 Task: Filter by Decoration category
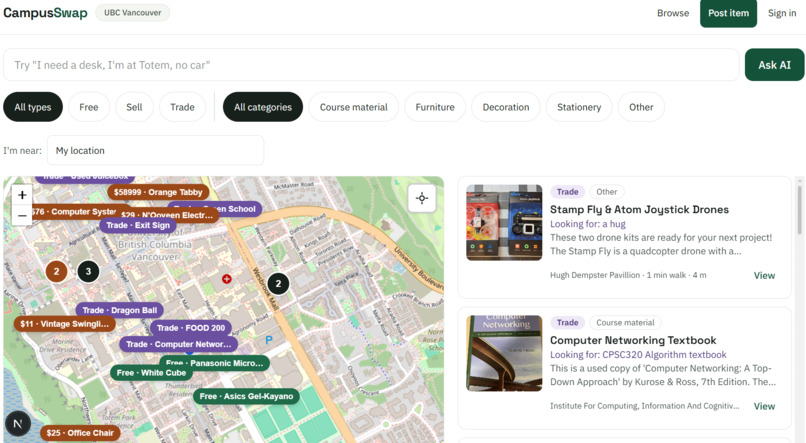(x=506, y=107)
